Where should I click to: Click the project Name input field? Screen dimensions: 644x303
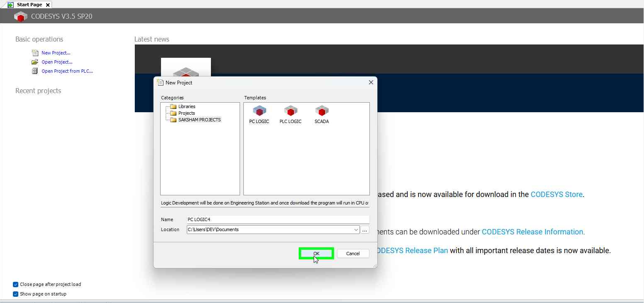[278, 219]
